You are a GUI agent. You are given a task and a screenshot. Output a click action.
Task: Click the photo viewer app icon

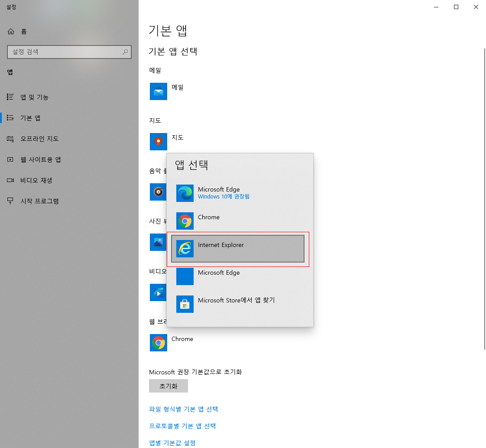click(158, 242)
